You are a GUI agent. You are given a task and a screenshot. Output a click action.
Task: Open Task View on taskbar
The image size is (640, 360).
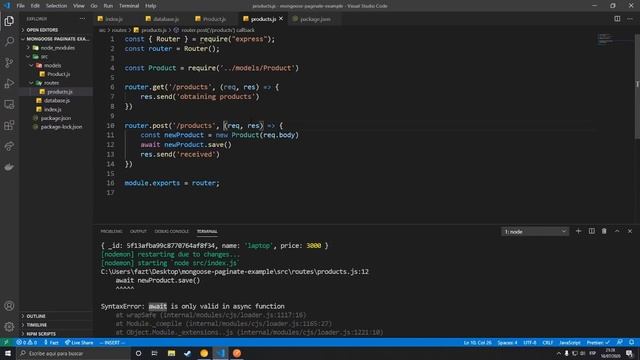point(154,353)
